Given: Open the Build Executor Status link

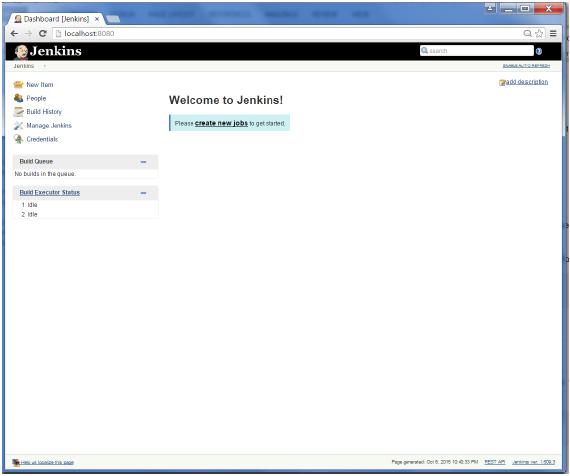Looking at the screenshot, I should pos(50,192).
